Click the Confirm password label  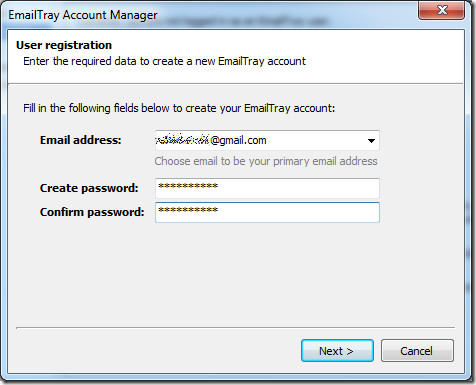coord(92,212)
